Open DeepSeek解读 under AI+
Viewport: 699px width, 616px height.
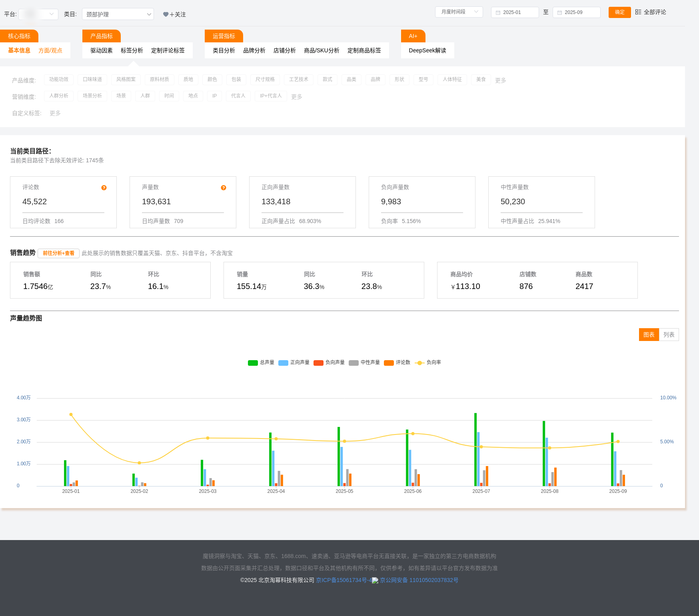tap(427, 50)
